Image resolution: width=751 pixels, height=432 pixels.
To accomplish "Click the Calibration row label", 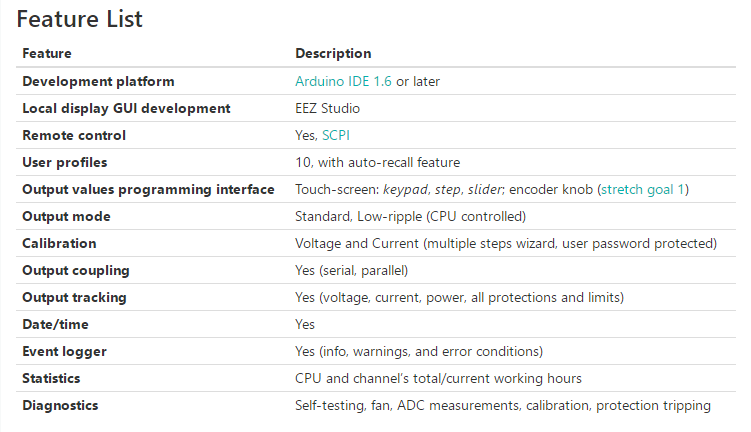I will tap(59, 243).
